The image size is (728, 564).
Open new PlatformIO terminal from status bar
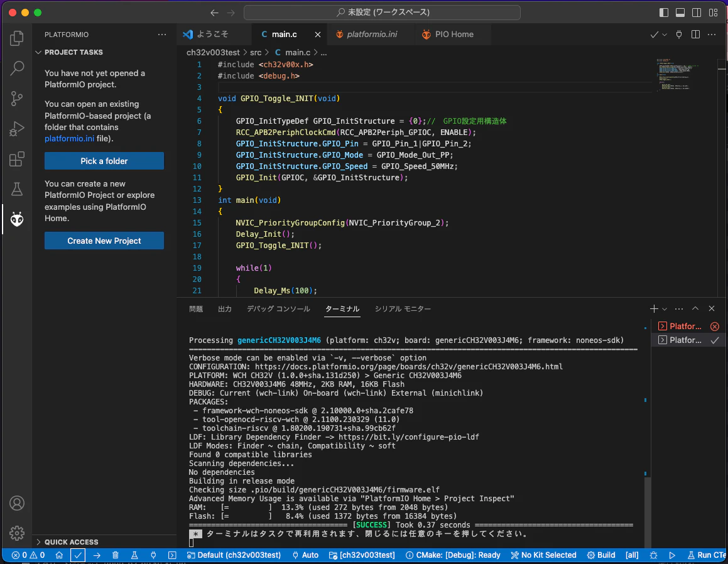coord(172,555)
